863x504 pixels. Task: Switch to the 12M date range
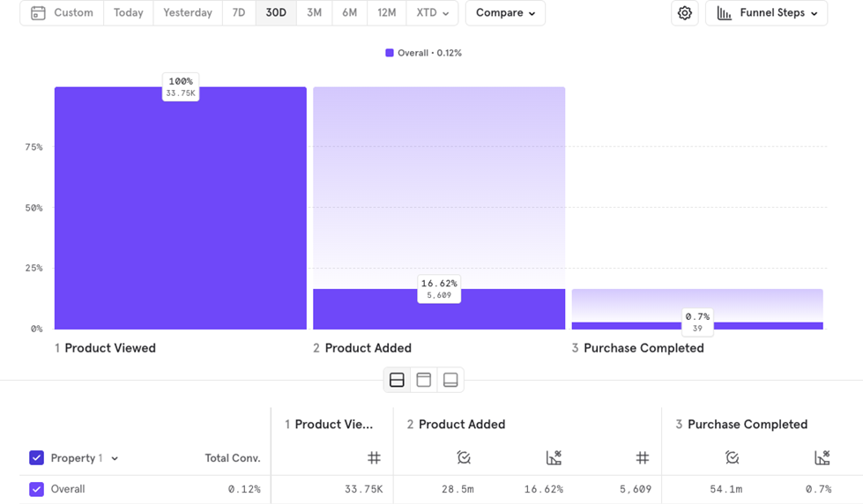[386, 13]
